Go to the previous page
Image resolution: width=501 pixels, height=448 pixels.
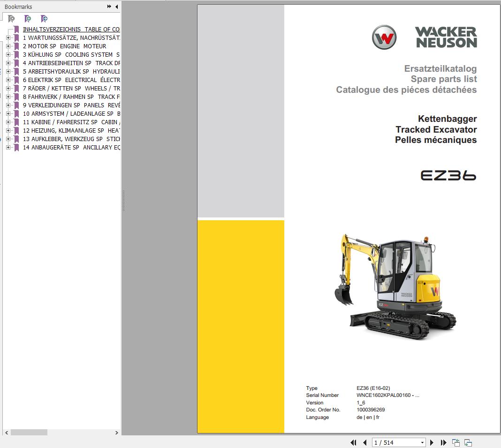point(365,442)
